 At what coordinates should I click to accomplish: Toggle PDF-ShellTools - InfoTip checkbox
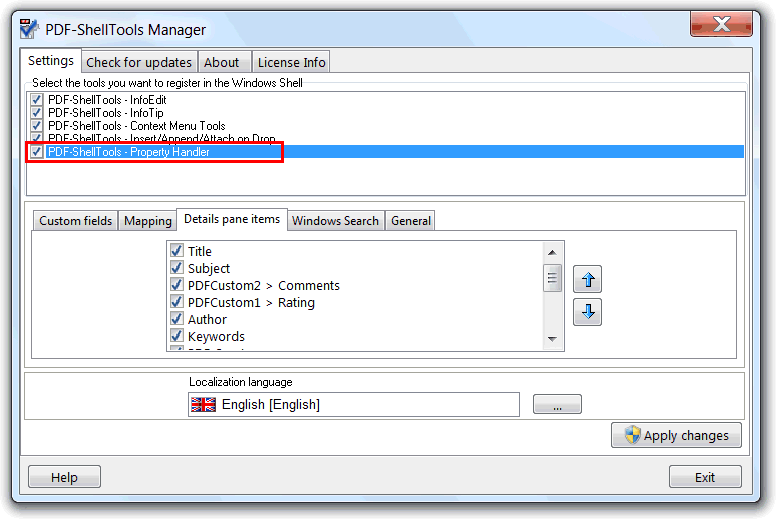pyautogui.click(x=37, y=112)
